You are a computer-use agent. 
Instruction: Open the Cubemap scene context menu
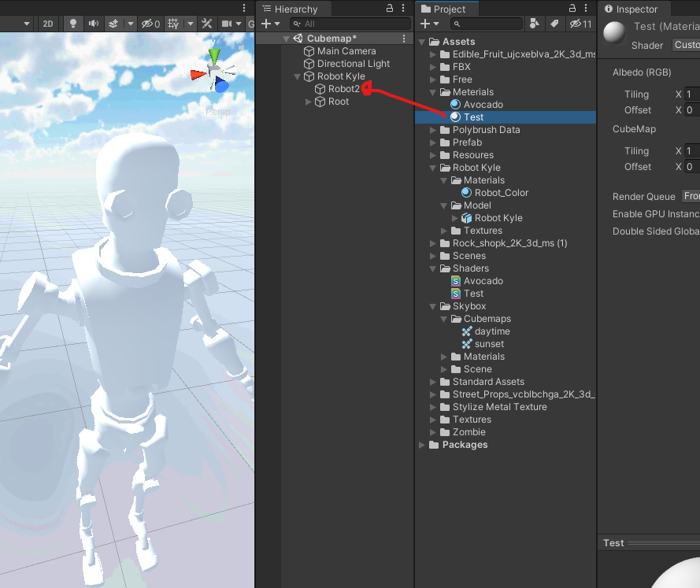[404, 39]
